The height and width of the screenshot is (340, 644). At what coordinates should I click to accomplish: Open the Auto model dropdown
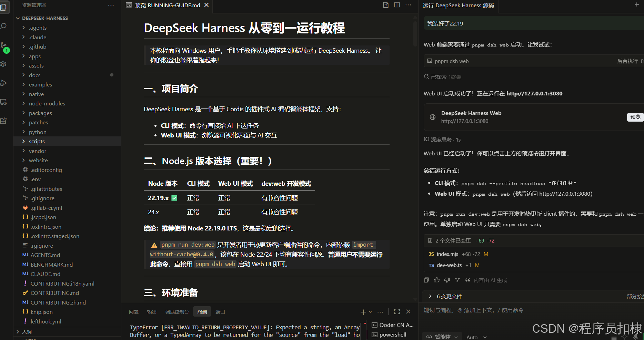[476, 337]
